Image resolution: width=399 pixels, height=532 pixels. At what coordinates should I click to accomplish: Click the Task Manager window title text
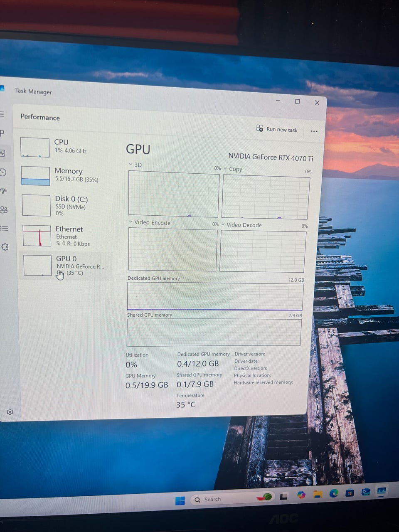coord(34,91)
